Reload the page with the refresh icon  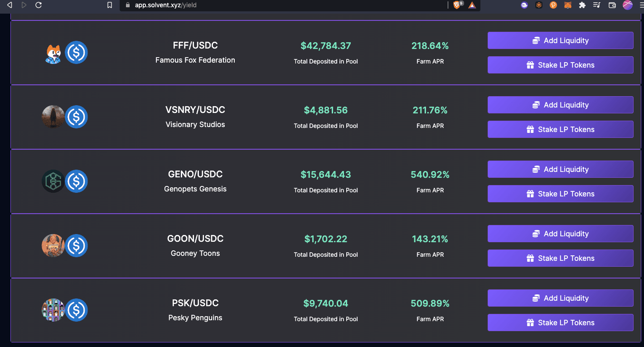pyautogui.click(x=39, y=5)
